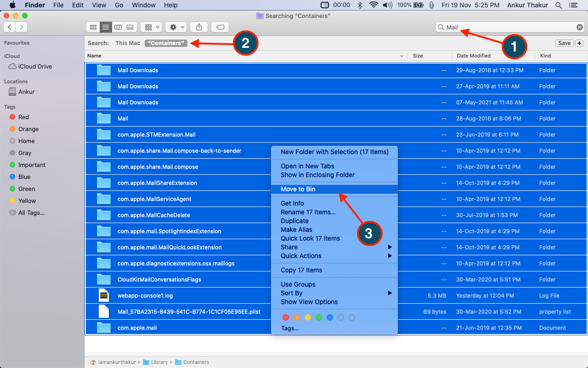Screen dimensions: 588x368
Task: Click the Edit Tags toolbar button
Action: tap(220, 27)
